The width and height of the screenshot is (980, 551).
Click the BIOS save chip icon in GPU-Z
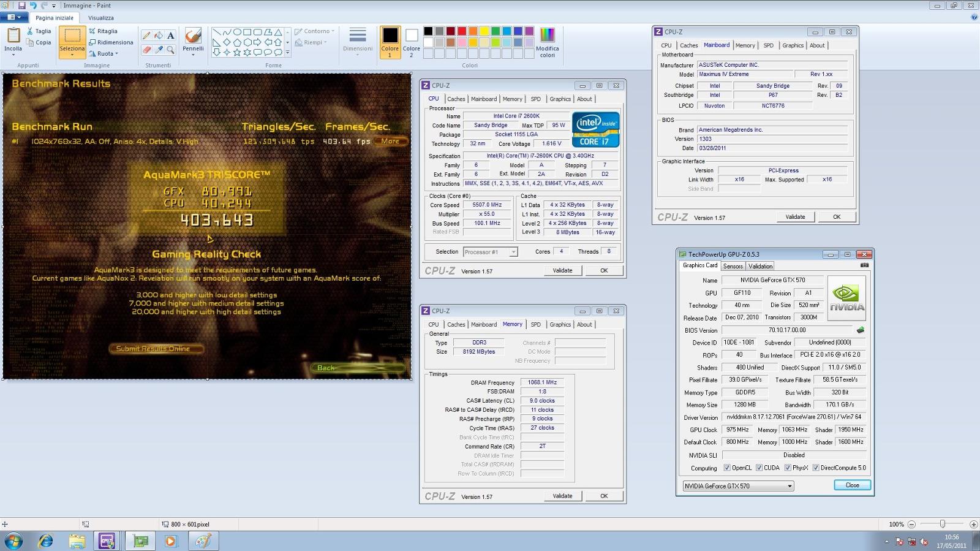pos(861,330)
